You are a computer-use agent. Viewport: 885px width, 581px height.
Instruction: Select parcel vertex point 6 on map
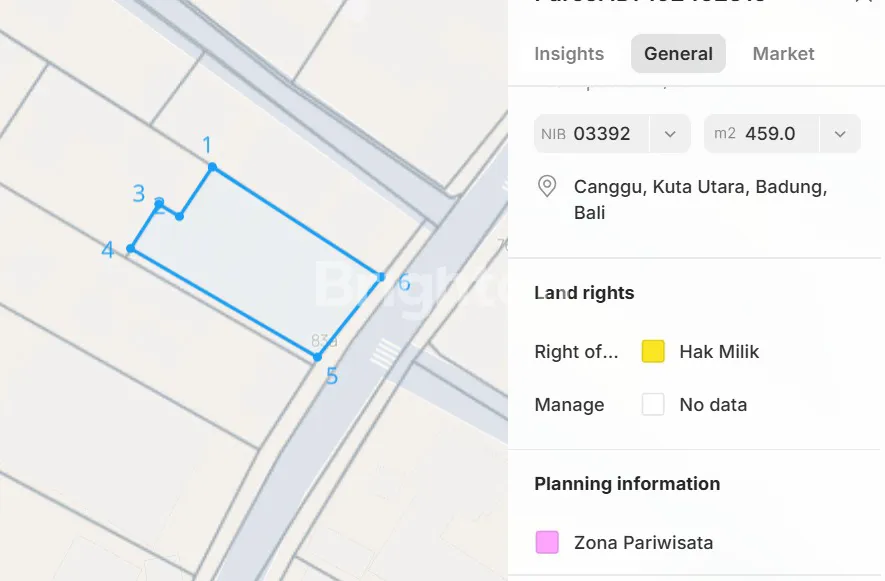coord(381,276)
